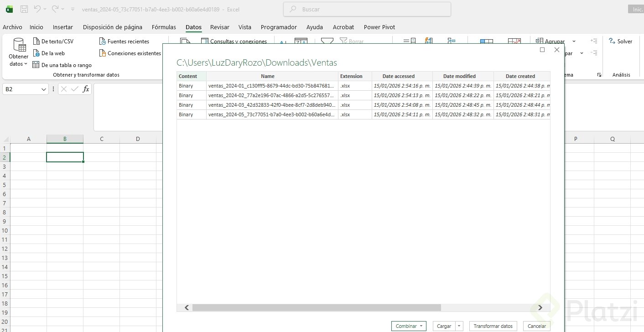The height and width of the screenshot is (332, 644).
Task: Click the Save icon in title bar
Action: (24, 9)
